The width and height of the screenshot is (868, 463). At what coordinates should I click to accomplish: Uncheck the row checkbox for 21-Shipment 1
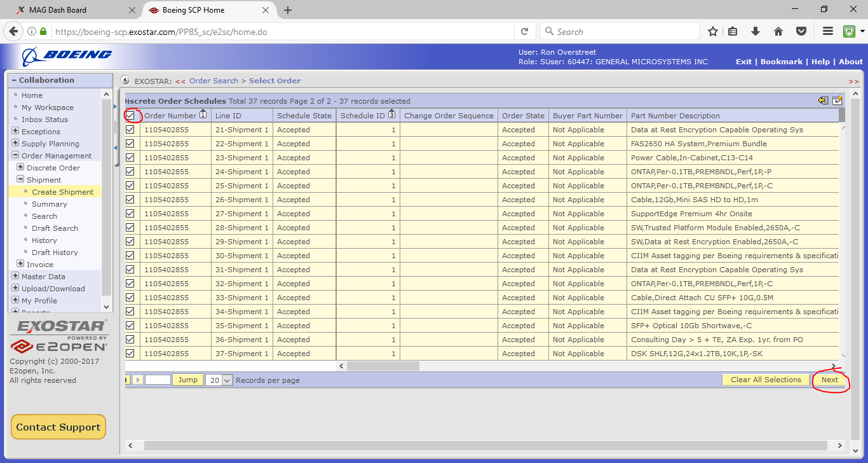[x=130, y=130]
